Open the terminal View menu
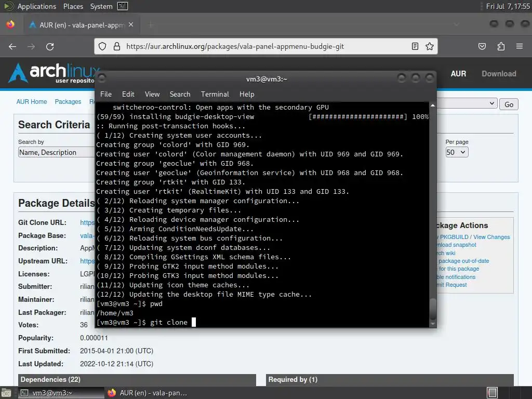 coord(152,94)
